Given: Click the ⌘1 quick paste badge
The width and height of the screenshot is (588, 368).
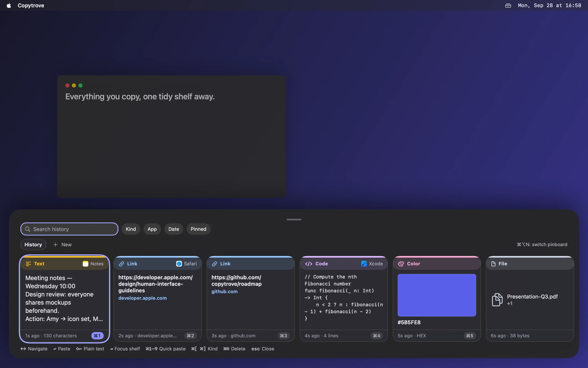Looking at the screenshot, I should pyautogui.click(x=97, y=336).
